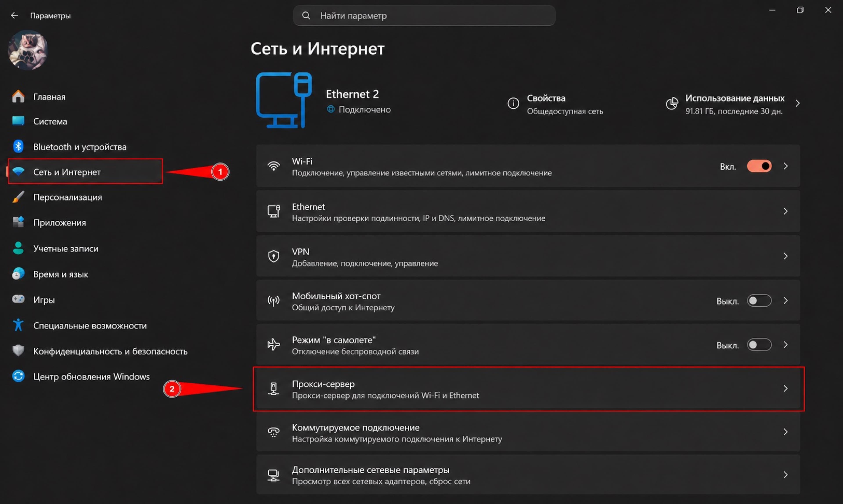The height and width of the screenshot is (504, 843).
Task: Click the Учетные записи person icon
Action: [18, 248]
